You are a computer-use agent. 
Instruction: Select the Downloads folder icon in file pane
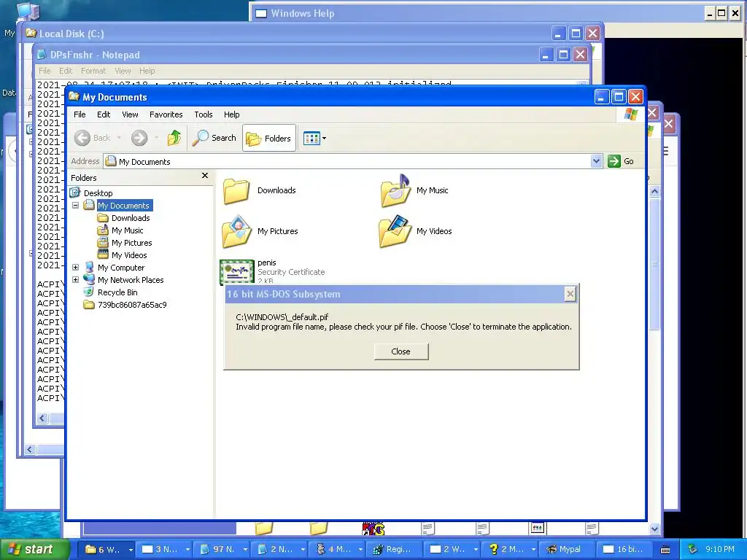[236, 191]
